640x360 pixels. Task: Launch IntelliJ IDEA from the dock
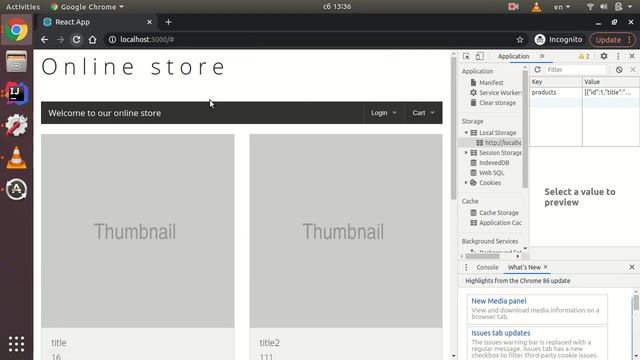click(x=16, y=93)
